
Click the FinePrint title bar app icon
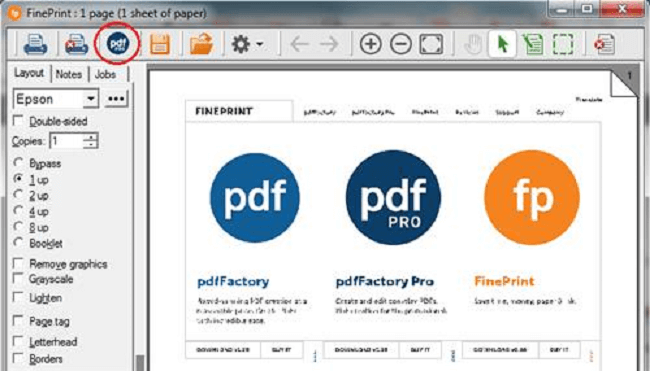click(15, 13)
